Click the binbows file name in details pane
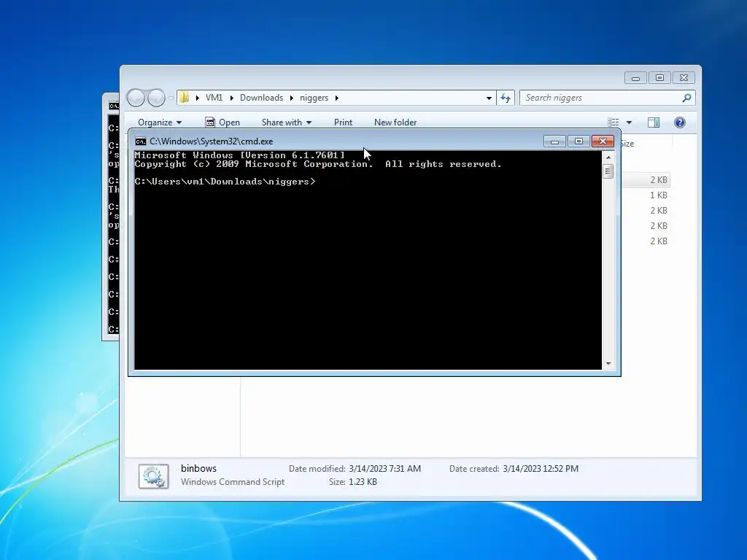747x560 pixels. click(x=198, y=469)
